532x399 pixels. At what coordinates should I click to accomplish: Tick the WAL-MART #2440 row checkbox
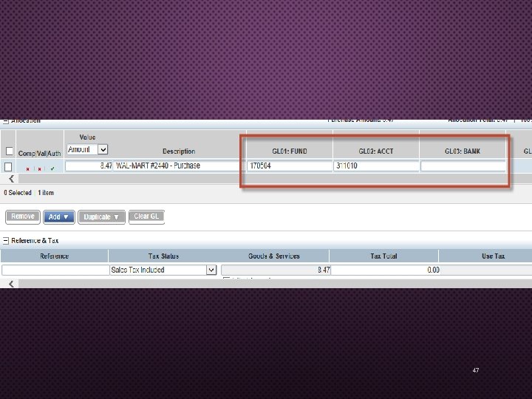[8, 166]
